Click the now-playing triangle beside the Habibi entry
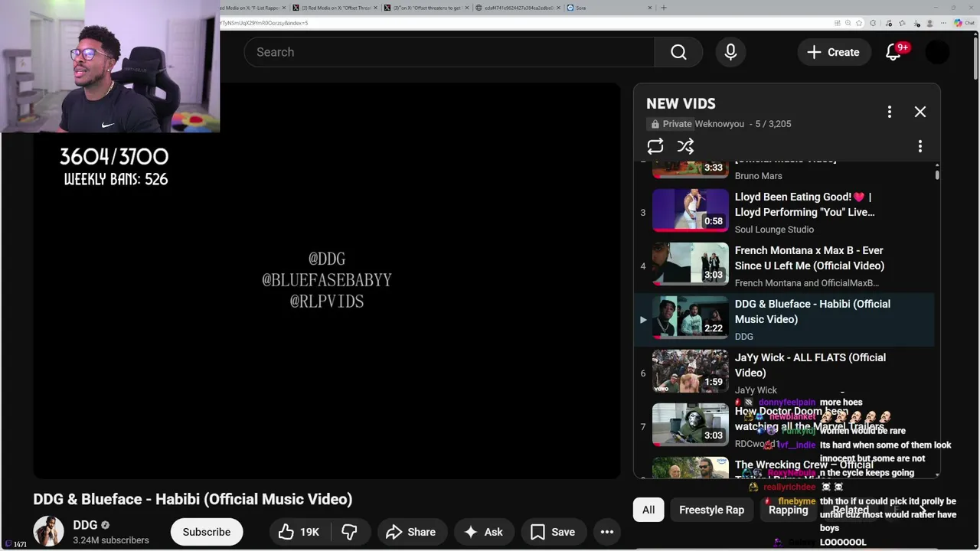The image size is (980, 551). pyautogui.click(x=643, y=320)
